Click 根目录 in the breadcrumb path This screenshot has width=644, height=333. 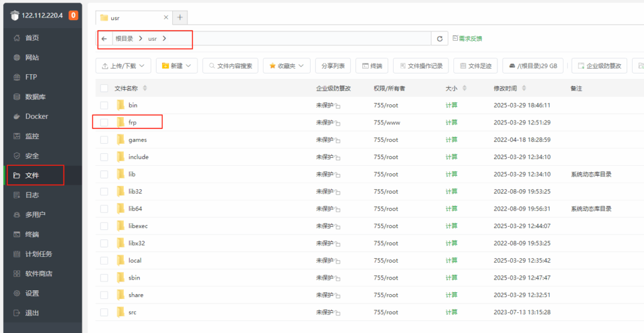[x=125, y=38]
